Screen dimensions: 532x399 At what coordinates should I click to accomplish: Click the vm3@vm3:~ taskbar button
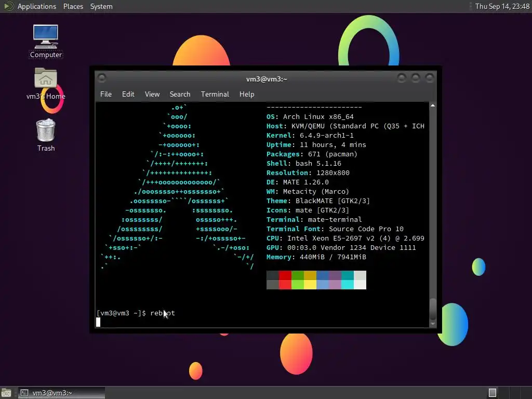[61, 393]
